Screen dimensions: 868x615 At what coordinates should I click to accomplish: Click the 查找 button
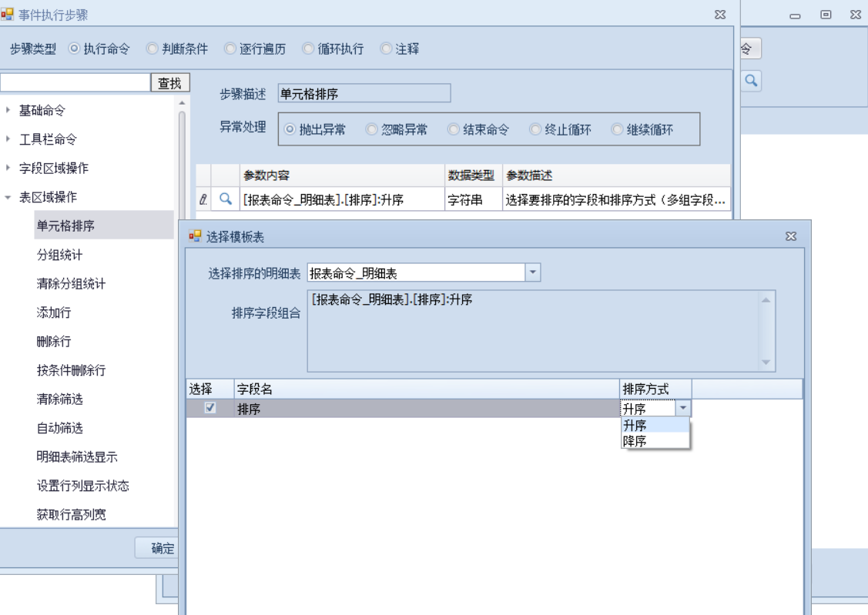(169, 83)
